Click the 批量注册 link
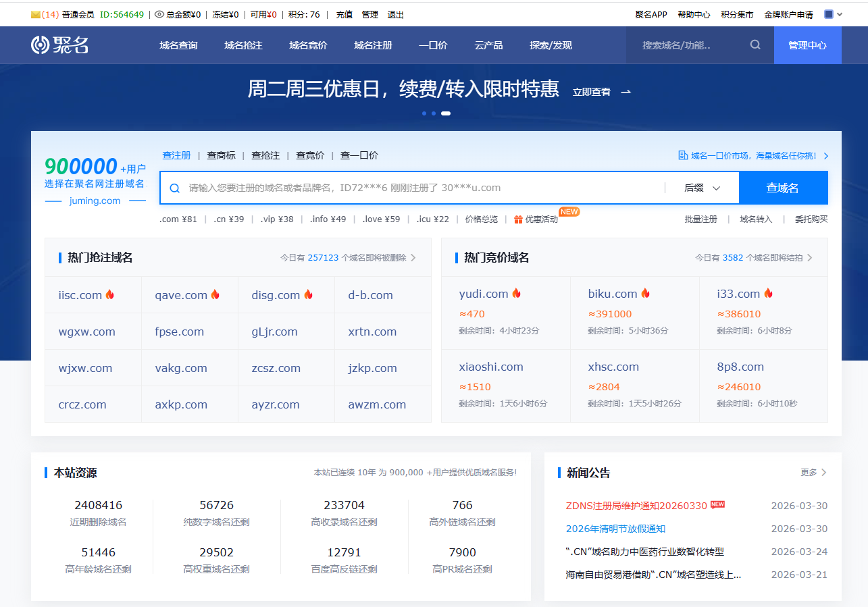 (701, 219)
